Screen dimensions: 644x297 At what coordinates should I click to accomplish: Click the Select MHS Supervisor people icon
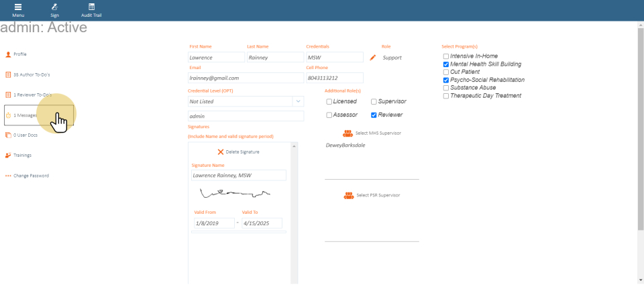point(348,133)
